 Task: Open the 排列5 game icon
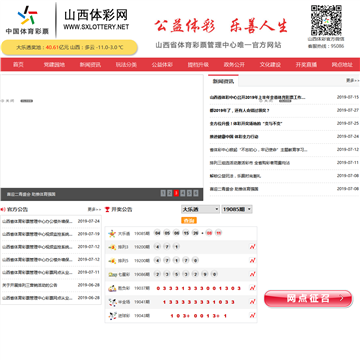coord(112,261)
